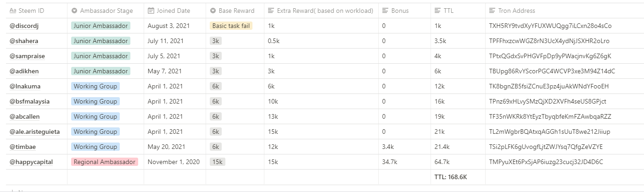The height and width of the screenshot is (192, 644).
Task: Open the @bsfmalaysia row page
Action: 29,101
